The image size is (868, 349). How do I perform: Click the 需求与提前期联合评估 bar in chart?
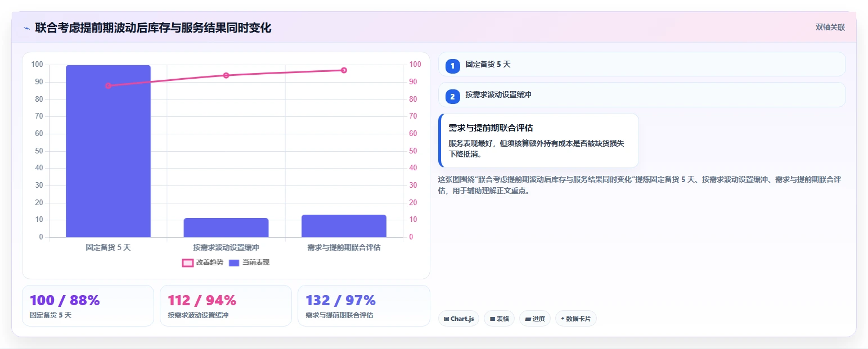[x=344, y=226]
